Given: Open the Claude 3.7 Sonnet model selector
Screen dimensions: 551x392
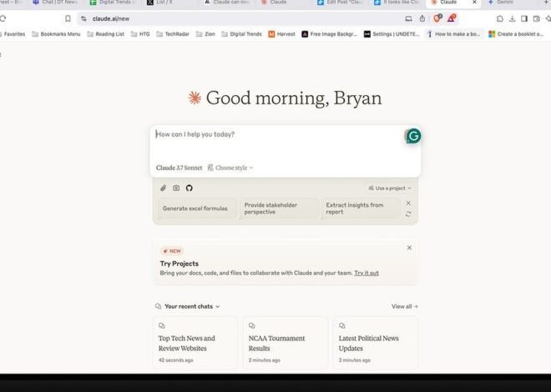Looking at the screenshot, I should point(179,168).
